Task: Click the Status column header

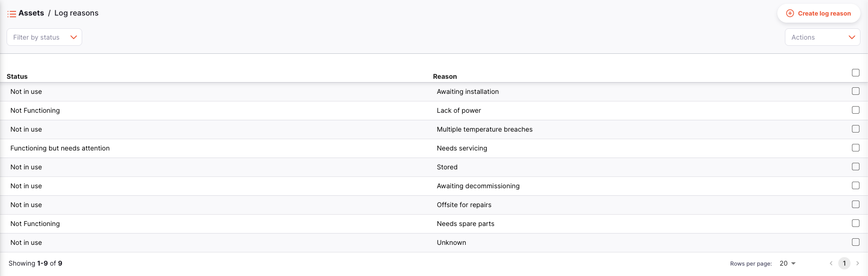Action: (17, 76)
